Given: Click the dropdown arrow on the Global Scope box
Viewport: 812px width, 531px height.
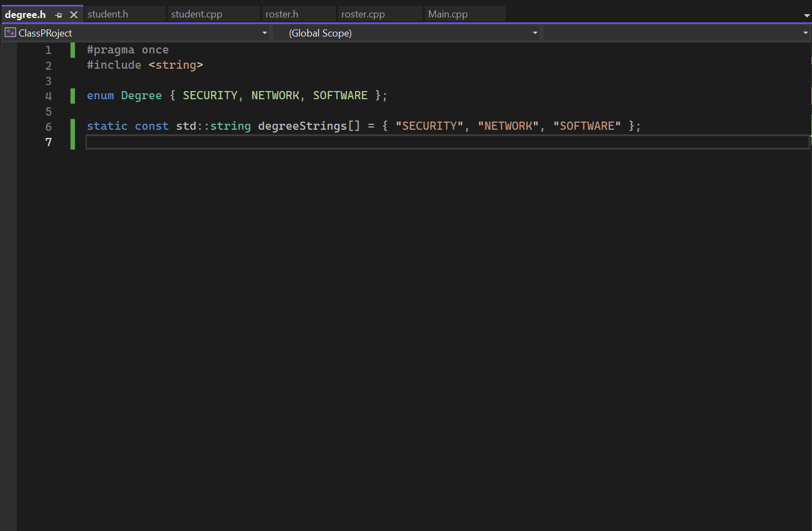Looking at the screenshot, I should point(535,33).
